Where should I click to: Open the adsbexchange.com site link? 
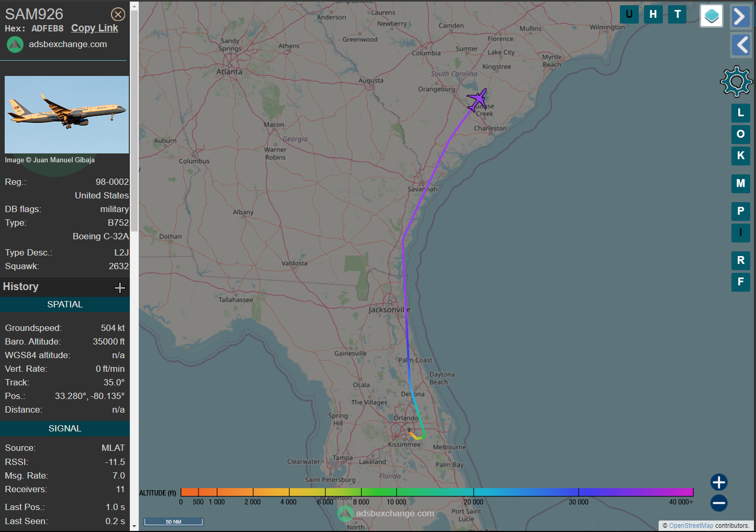coord(68,45)
